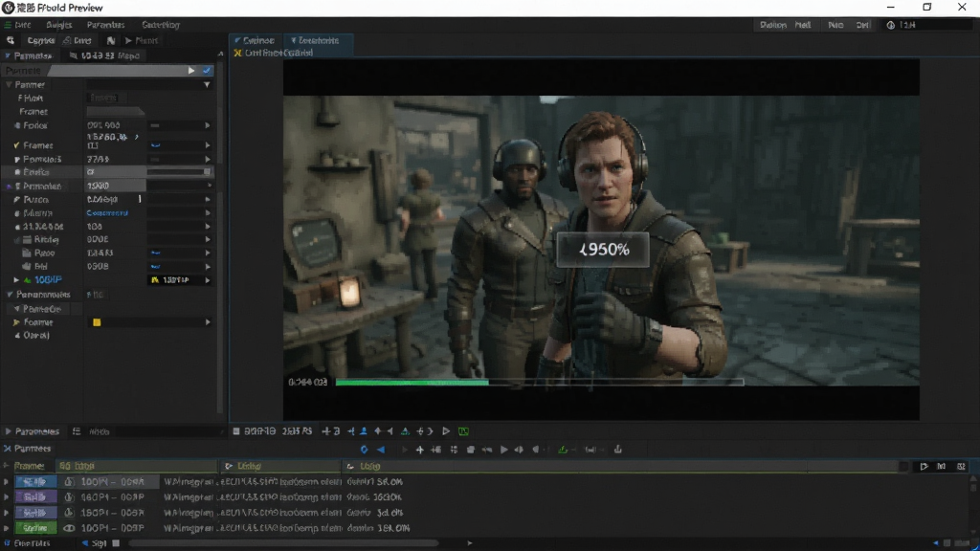Open the dropdown arrow under the blue checkbox
Image resolution: width=980 pixels, height=551 pixels.
click(x=207, y=84)
